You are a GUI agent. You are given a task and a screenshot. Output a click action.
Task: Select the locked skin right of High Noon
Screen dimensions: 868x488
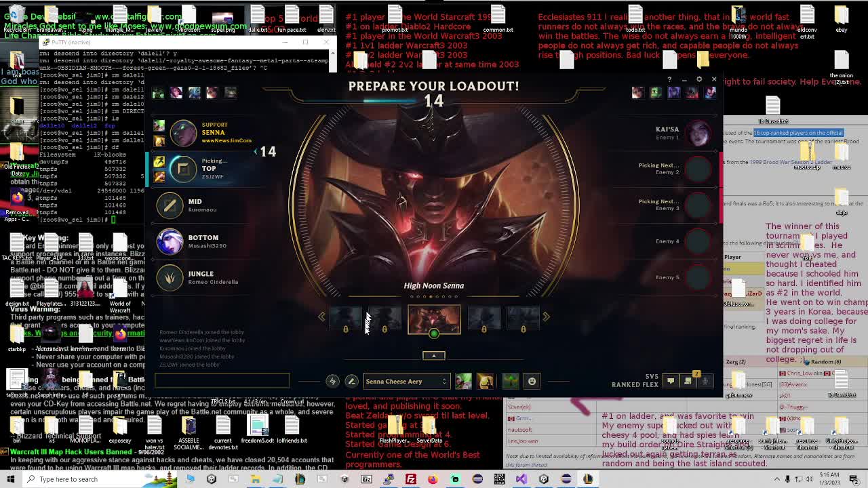[484, 319]
